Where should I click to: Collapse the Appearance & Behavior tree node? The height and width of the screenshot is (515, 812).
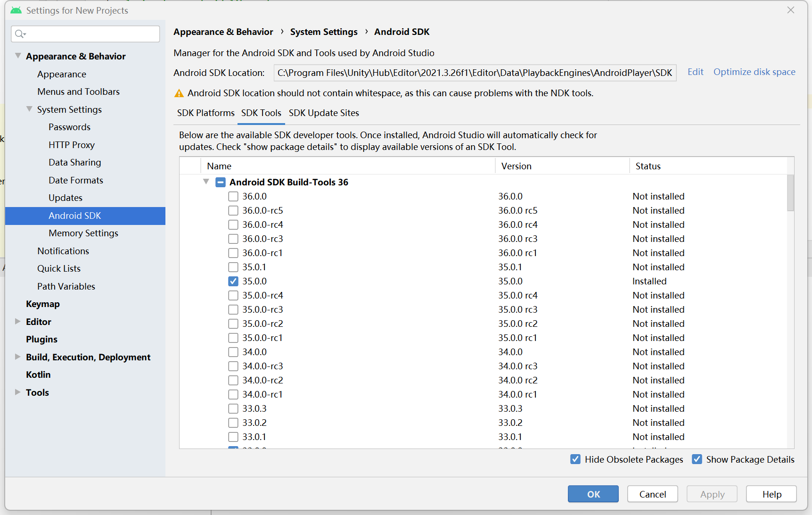[x=18, y=56]
